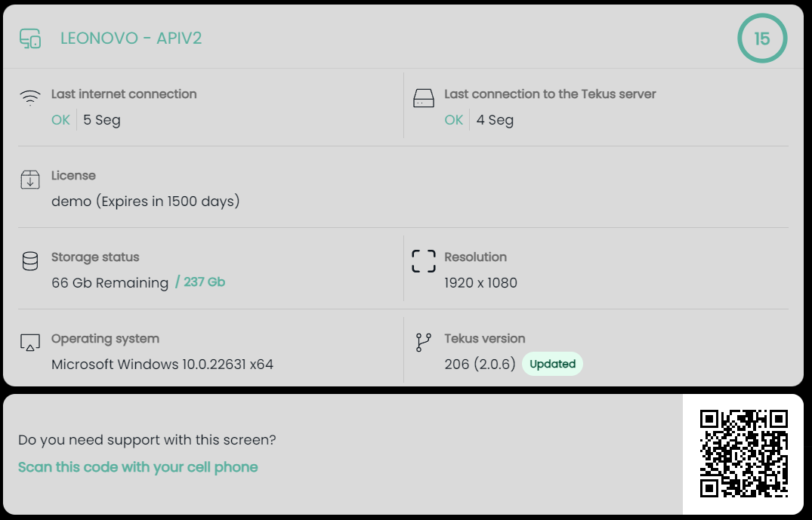Viewport: 812px width, 520px height.
Task: Click the Updated version badge
Action: pos(552,364)
